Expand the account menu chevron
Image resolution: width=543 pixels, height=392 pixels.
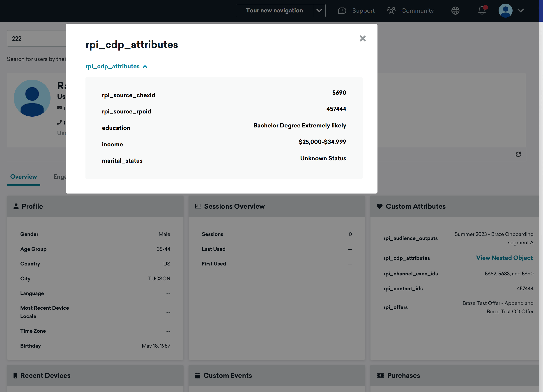[x=521, y=11]
